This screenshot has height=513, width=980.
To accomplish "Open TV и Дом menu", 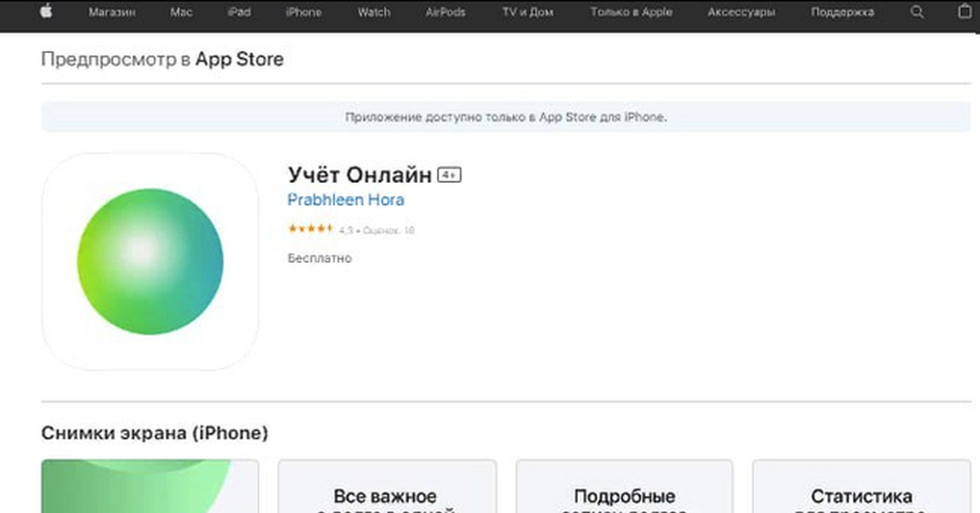I will click(529, 12).
